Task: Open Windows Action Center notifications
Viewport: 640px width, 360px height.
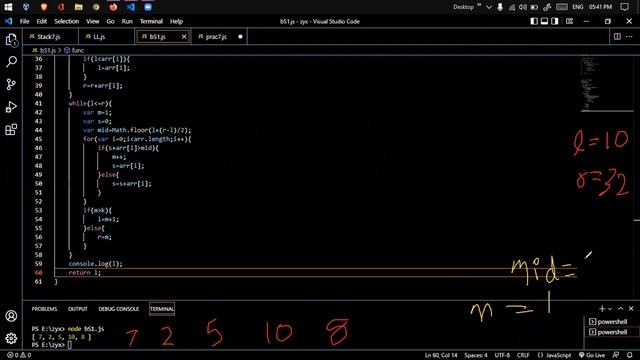Action: (624, 7)
